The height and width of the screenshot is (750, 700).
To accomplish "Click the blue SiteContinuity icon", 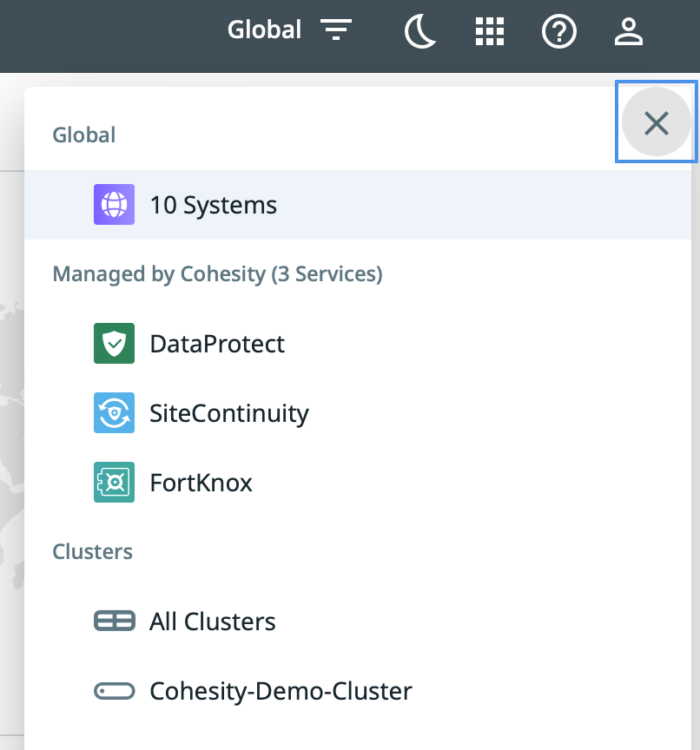I will click(114, 413).
